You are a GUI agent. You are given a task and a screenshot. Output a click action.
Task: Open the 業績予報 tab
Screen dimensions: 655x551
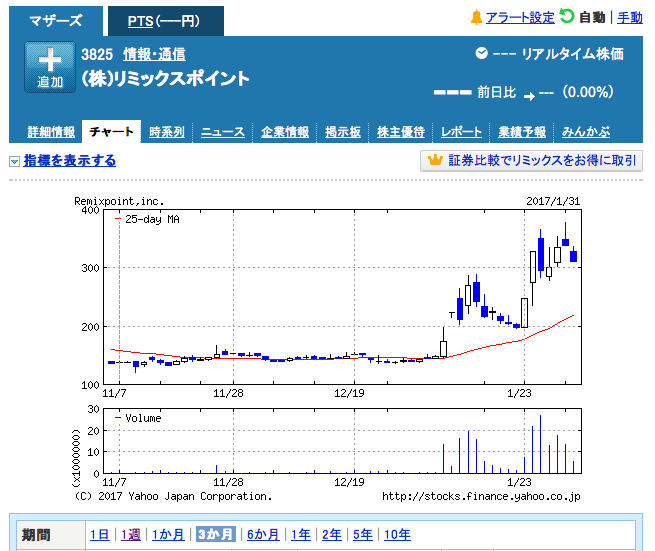point(522,132)
